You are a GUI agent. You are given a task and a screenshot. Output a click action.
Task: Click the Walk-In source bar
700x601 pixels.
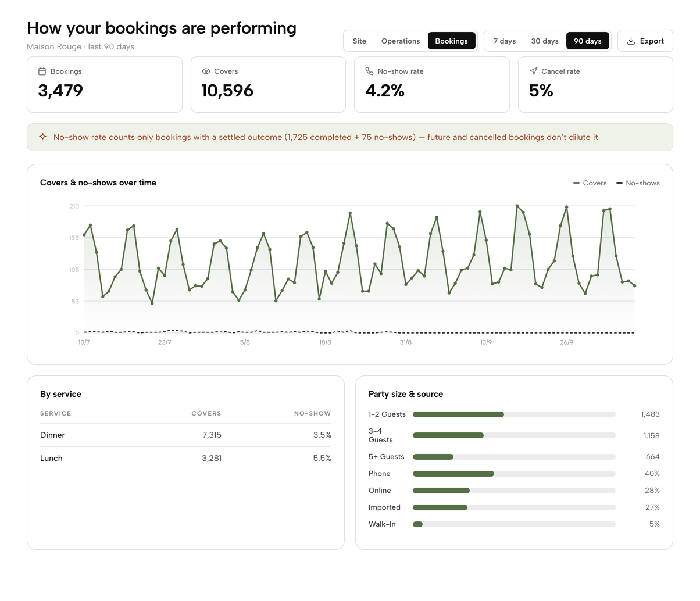pyautogui.click(x=514, y=524)
